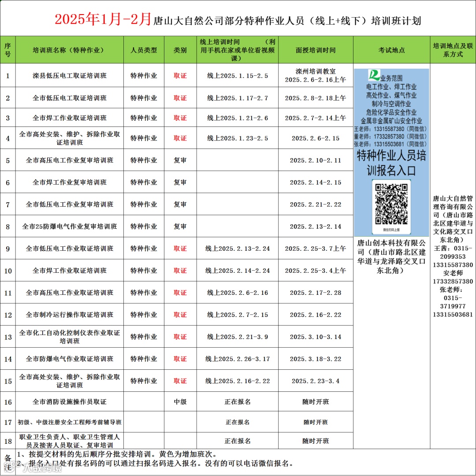Viewport: 476px width, 476px height.
Task: Click "线上2025.2.13-2.24" cell
Action: [238, 248]
